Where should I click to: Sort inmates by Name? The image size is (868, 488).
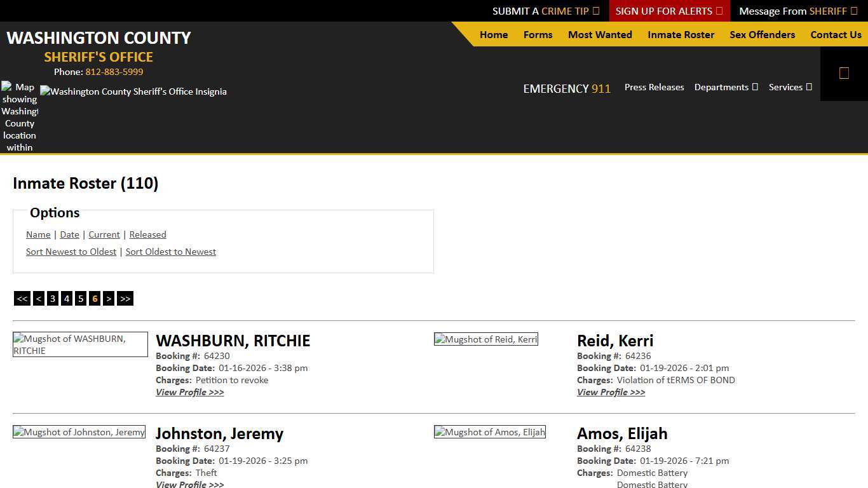37,234
